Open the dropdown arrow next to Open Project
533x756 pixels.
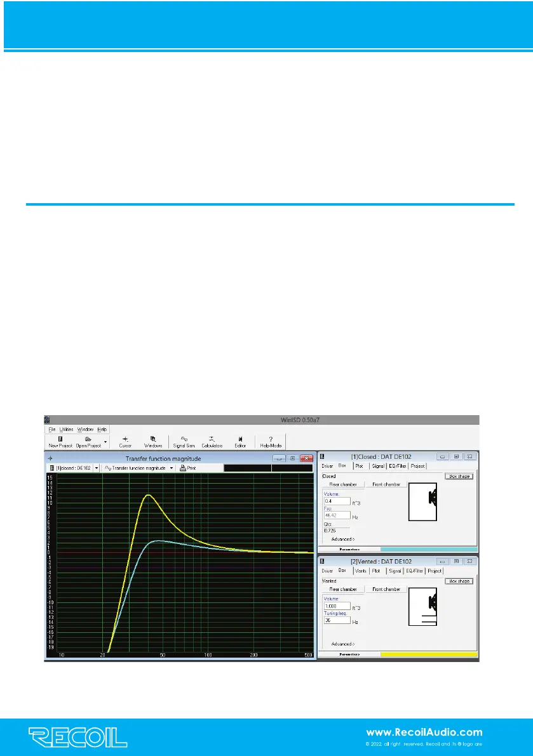(x=105, y=442)
